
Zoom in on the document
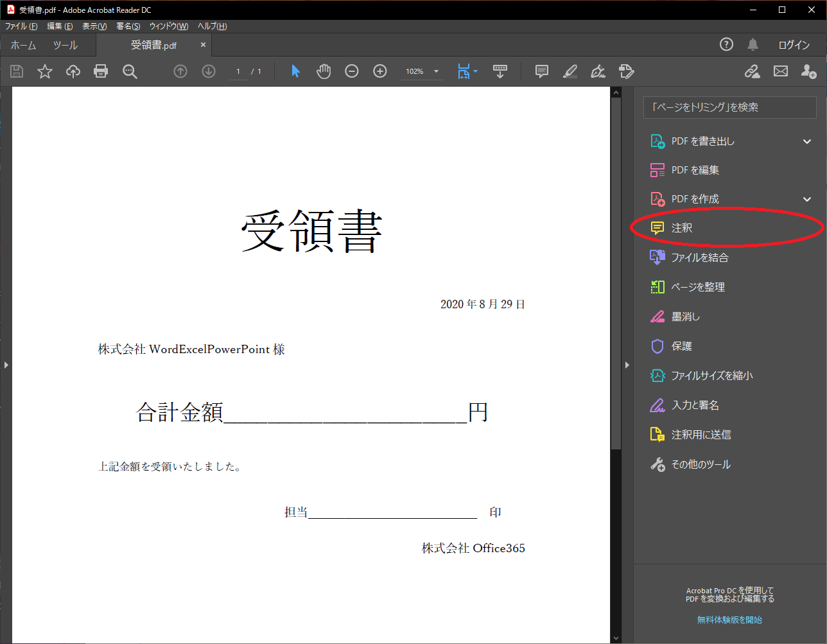(x=380, y=71)
